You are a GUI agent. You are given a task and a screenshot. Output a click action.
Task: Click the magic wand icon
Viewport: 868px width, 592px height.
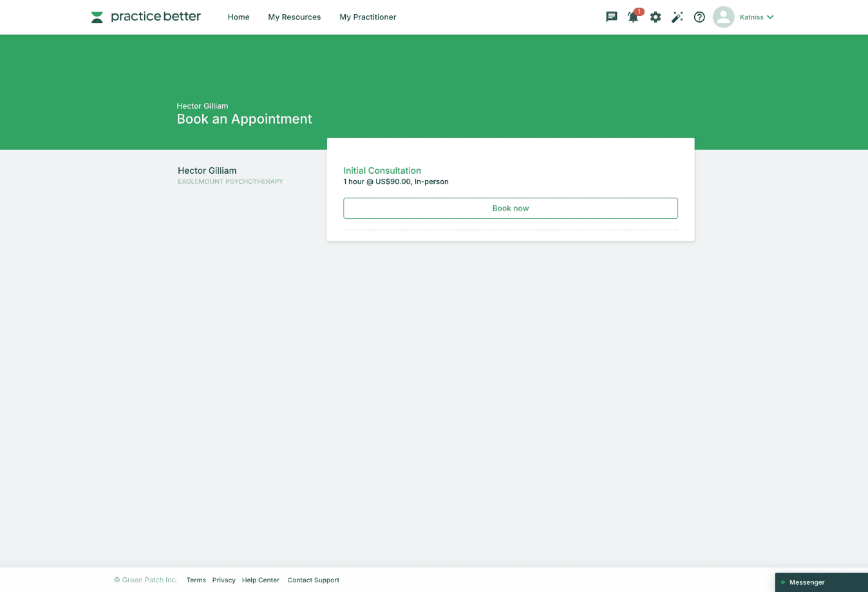(677, 17)
